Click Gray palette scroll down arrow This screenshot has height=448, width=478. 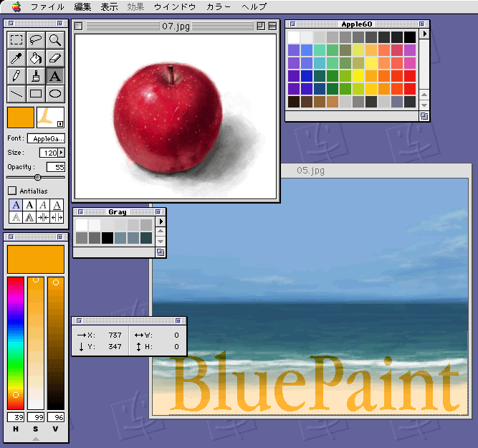[161, 242]
